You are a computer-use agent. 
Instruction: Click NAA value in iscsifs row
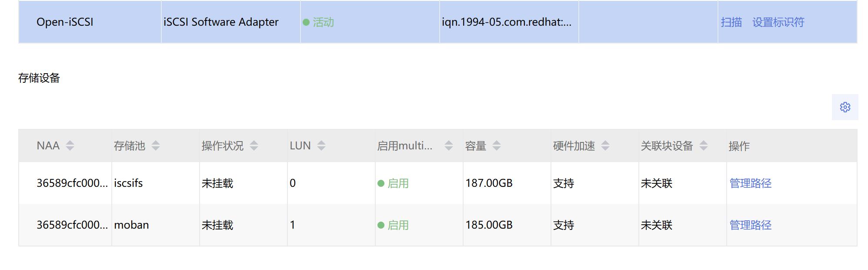pyautogui.click(x=72, y=183)
